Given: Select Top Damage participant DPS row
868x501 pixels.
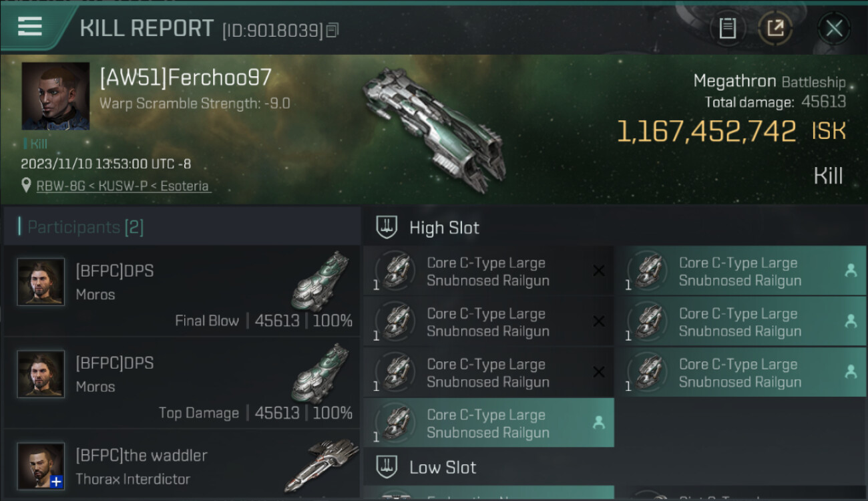Looking at the screenshot, I should pyautogui.click(x=182, y=383).
